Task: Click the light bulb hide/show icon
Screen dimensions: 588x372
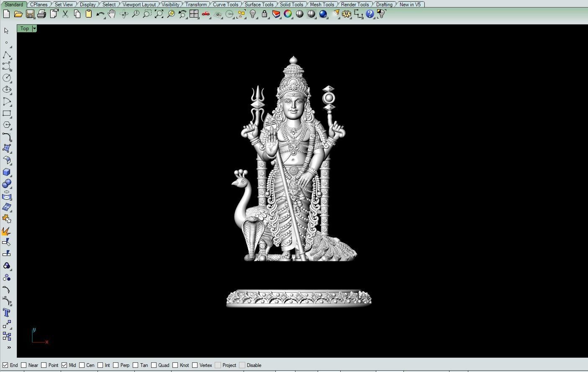Action: pos(253,14)
